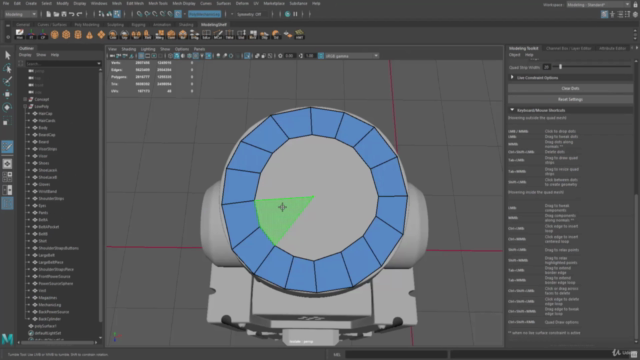Open the Workspace selector dropdown
This screenshot has width=640, height=360.
coord(598,4)
